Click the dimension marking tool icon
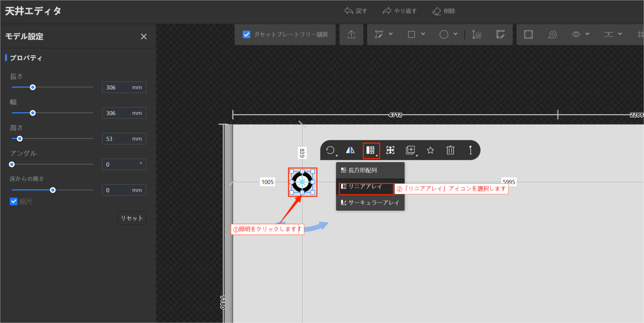Viewport: 644px width, 323px height. 477,34
